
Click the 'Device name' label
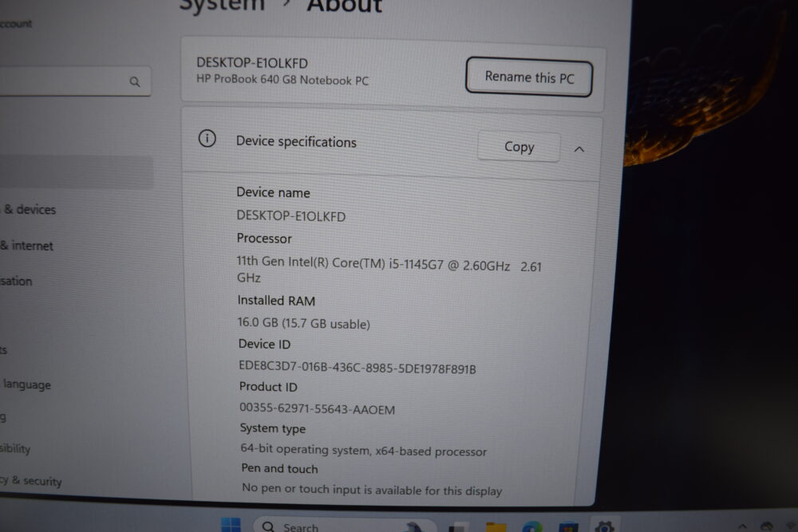273,192
